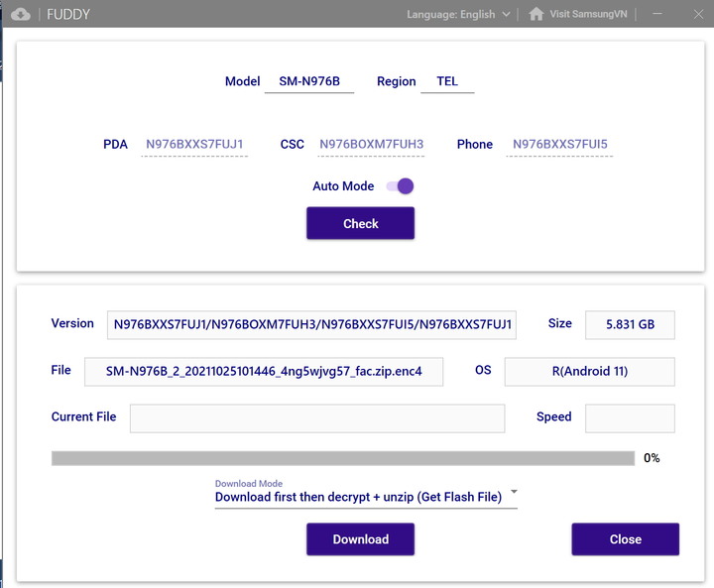
Task: Click the OS label
Action: click(x=483, y=370)
